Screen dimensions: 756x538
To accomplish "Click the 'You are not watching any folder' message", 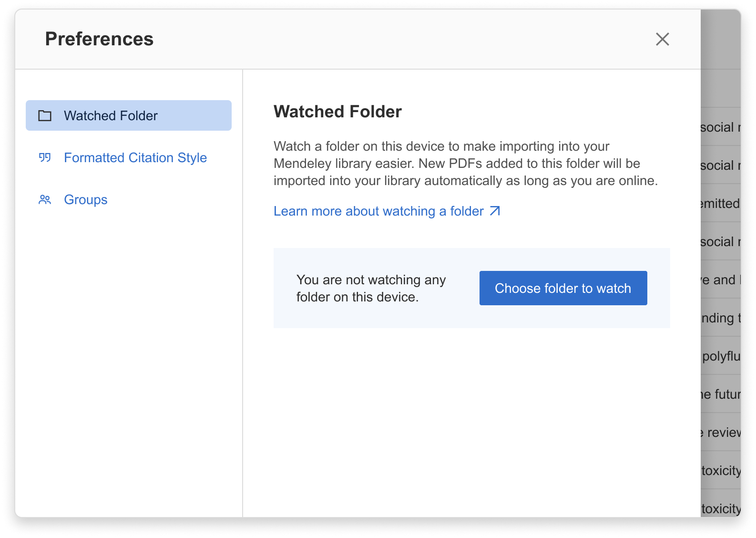I will point(371,288).
